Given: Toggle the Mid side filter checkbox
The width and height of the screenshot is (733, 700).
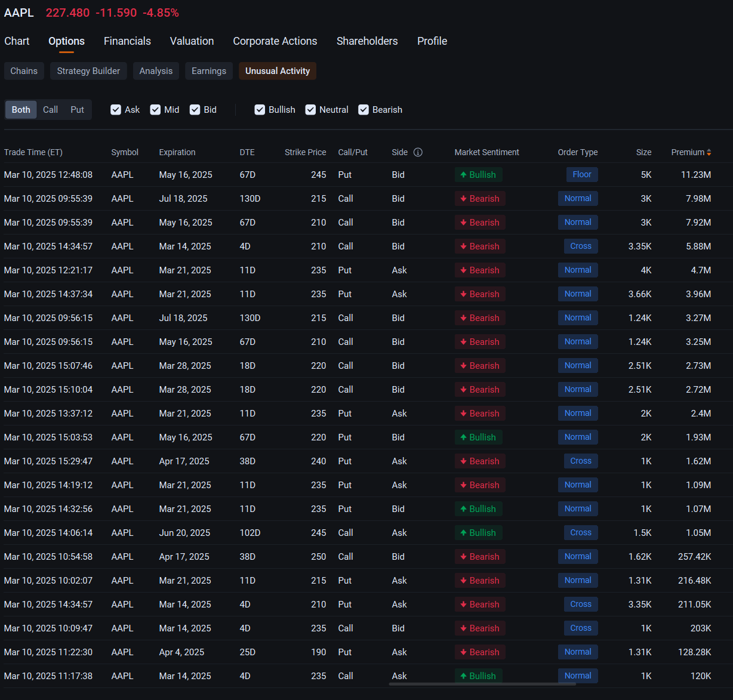Looking at the screenshot, I should point(155,110).
